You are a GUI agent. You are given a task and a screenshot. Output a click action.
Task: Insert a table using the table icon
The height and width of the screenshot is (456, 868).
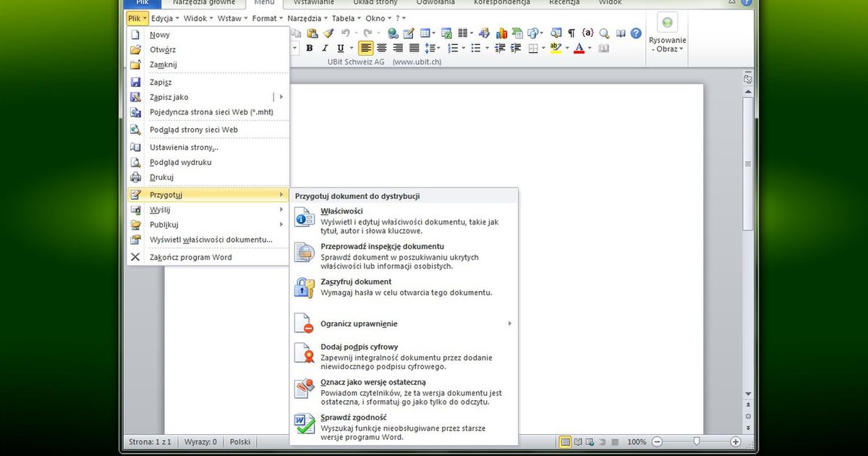[424, 33]
